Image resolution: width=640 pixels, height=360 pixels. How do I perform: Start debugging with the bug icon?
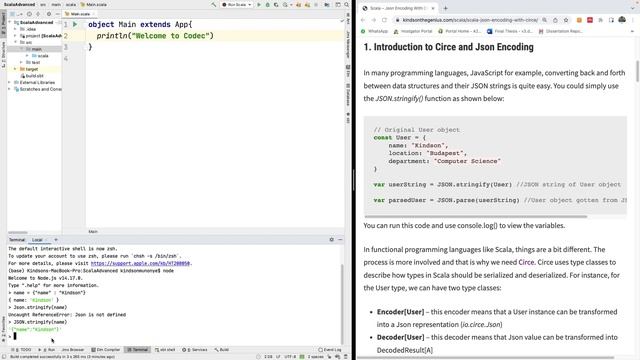point(267,4)
